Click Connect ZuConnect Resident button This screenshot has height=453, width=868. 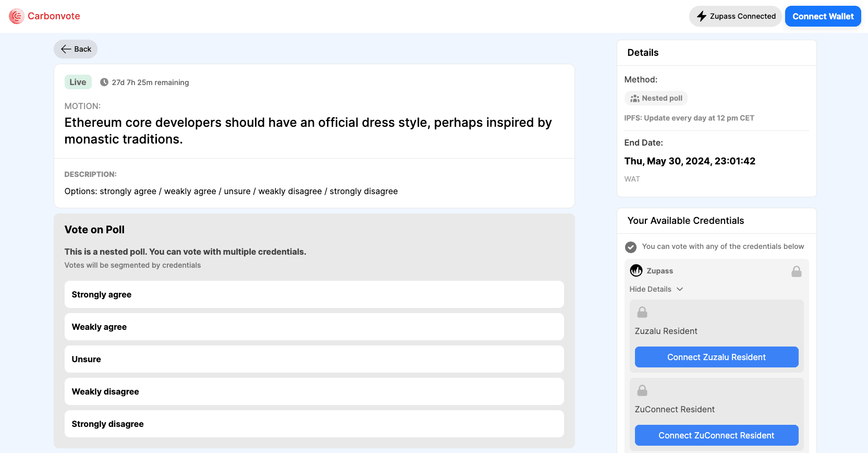tap(716, 436)
